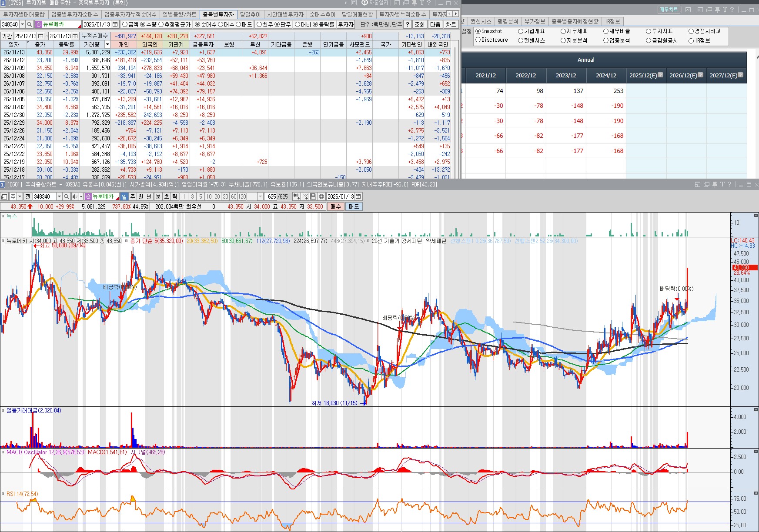Click the layout icon at the far left of the chart toolbar
The width and height of the screenshot is (759, 532).
point(4,196)
